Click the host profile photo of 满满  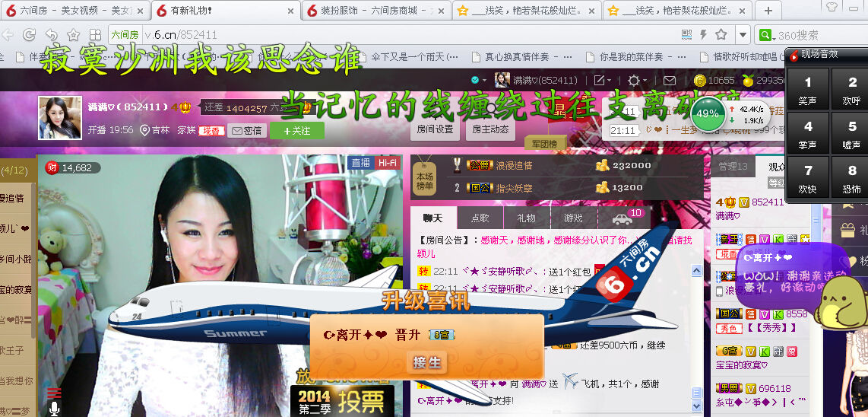point(60,117)
